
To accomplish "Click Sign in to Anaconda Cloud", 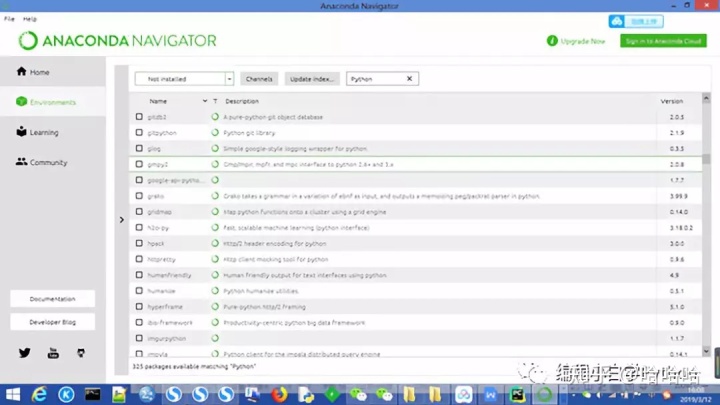I will [x=663, y=41].
